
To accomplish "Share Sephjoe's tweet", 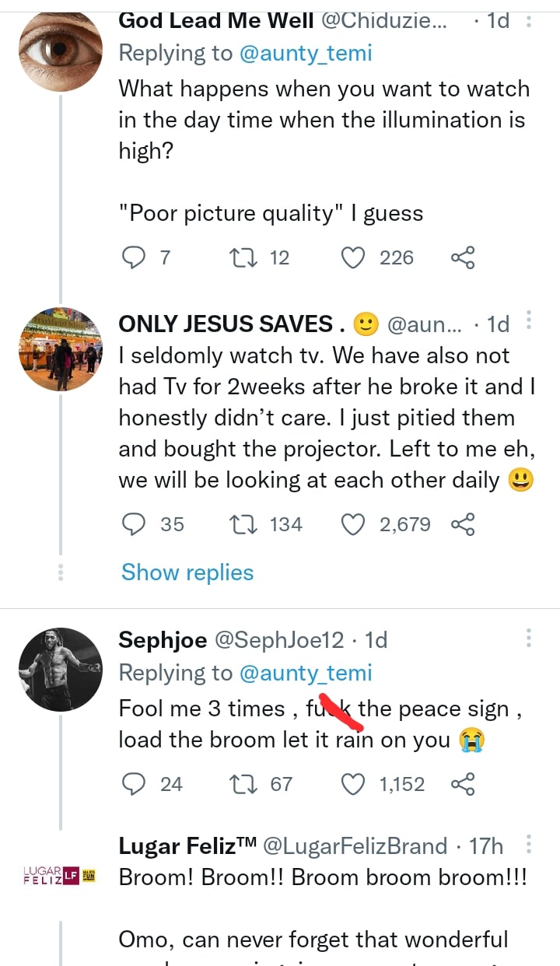I will click(x=463, y=784).
